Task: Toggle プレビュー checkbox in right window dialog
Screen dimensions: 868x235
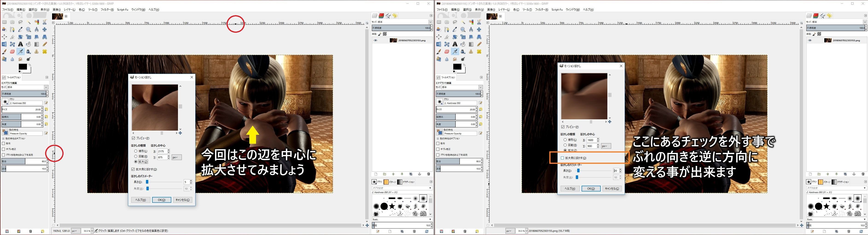Action: pos(563,127)
